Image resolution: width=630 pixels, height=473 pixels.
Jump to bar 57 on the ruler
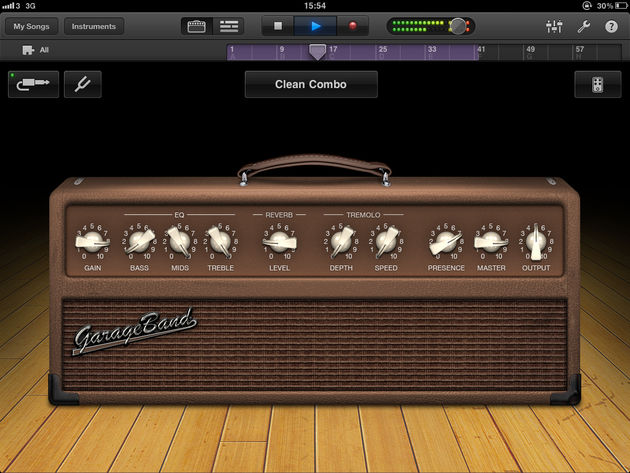pos(580,49)
